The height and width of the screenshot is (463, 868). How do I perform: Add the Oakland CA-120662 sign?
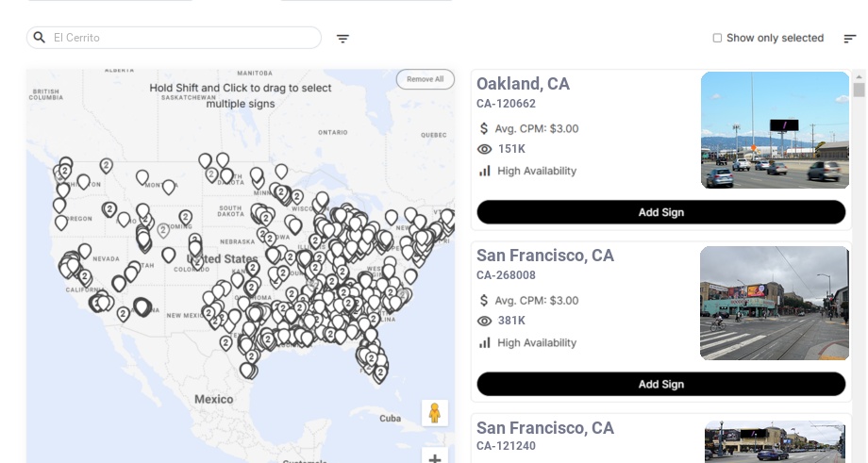point(660,212)
